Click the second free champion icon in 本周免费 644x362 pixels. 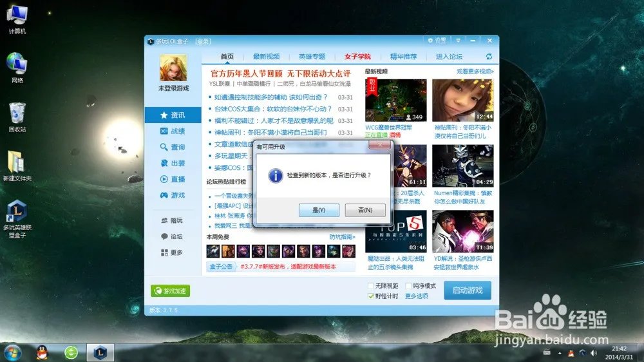[x=228, y=251]
